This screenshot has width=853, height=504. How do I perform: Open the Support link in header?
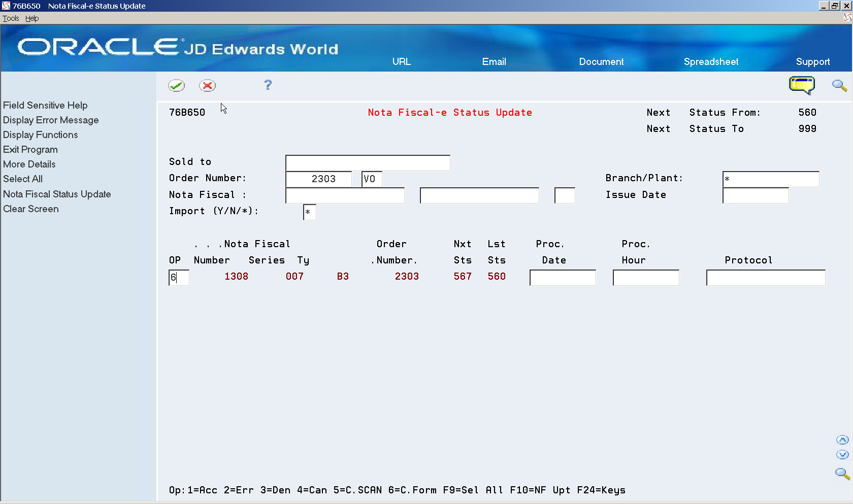813,61
